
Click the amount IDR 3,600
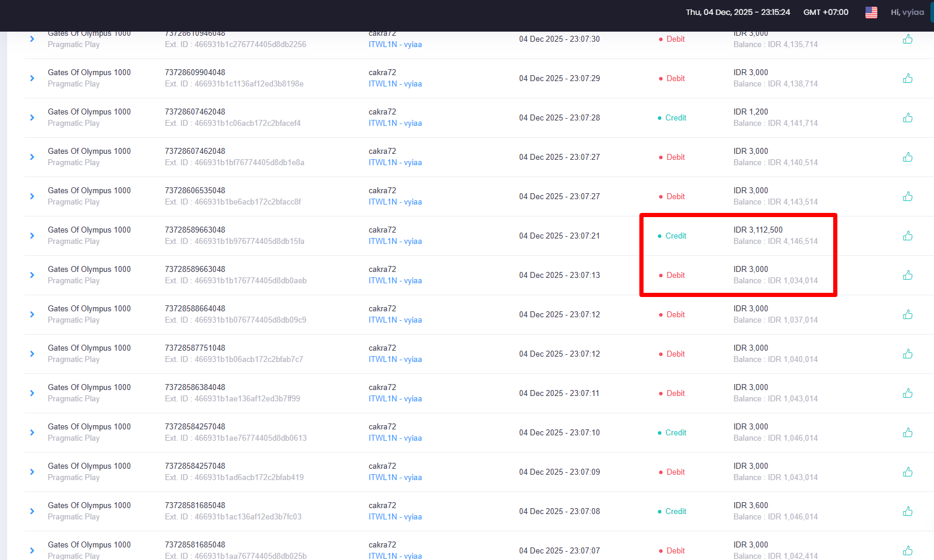[750, 505]
